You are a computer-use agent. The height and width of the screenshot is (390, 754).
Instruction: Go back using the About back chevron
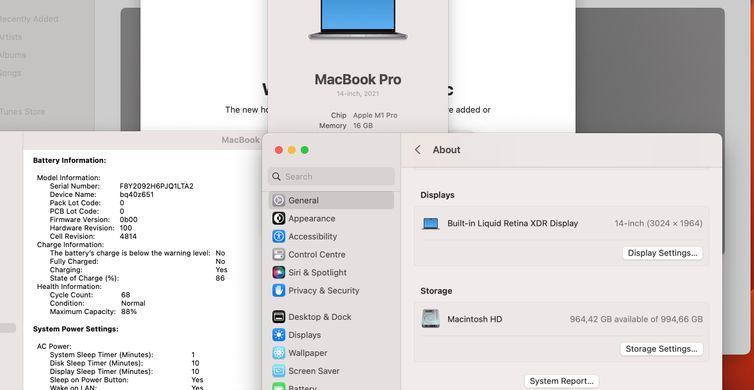(x=417, y=150)
